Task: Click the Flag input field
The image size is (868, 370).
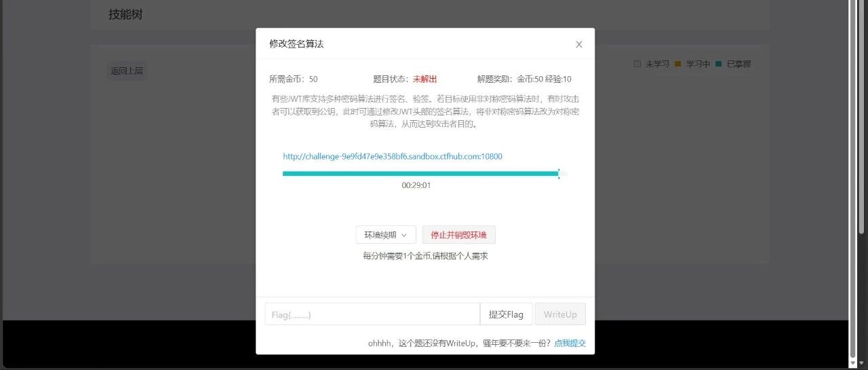Action: pos(372,314)
